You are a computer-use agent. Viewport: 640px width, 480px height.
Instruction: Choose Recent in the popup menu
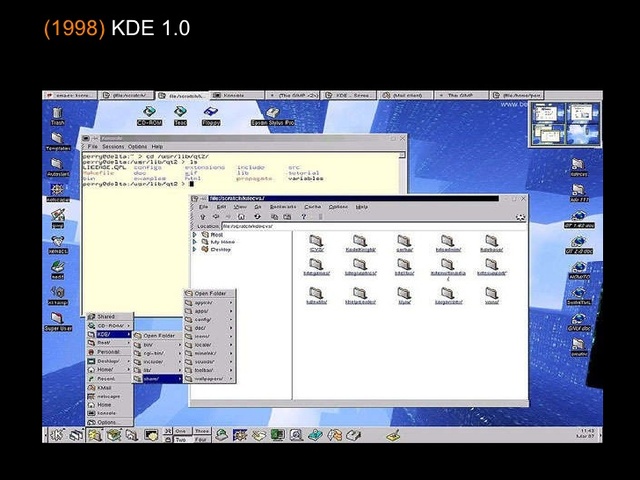110,379
